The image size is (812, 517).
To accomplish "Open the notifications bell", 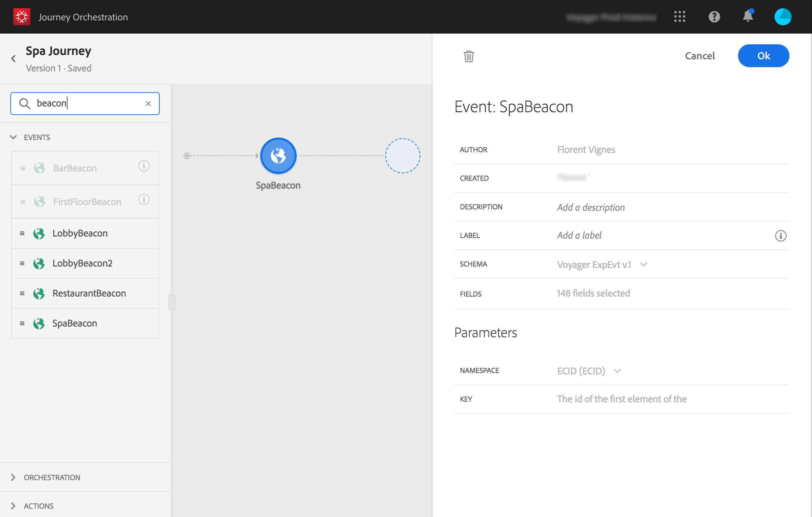I will (748, 16).
